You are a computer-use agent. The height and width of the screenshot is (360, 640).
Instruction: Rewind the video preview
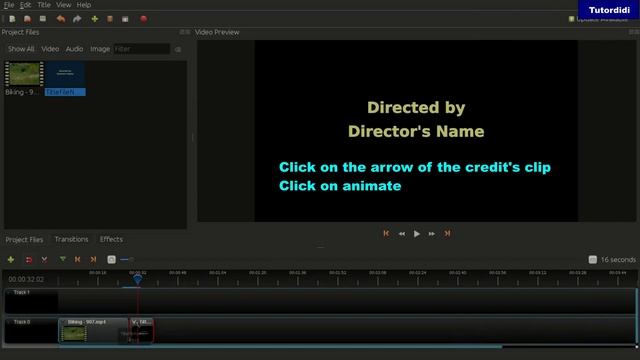(x=402, y=233)
